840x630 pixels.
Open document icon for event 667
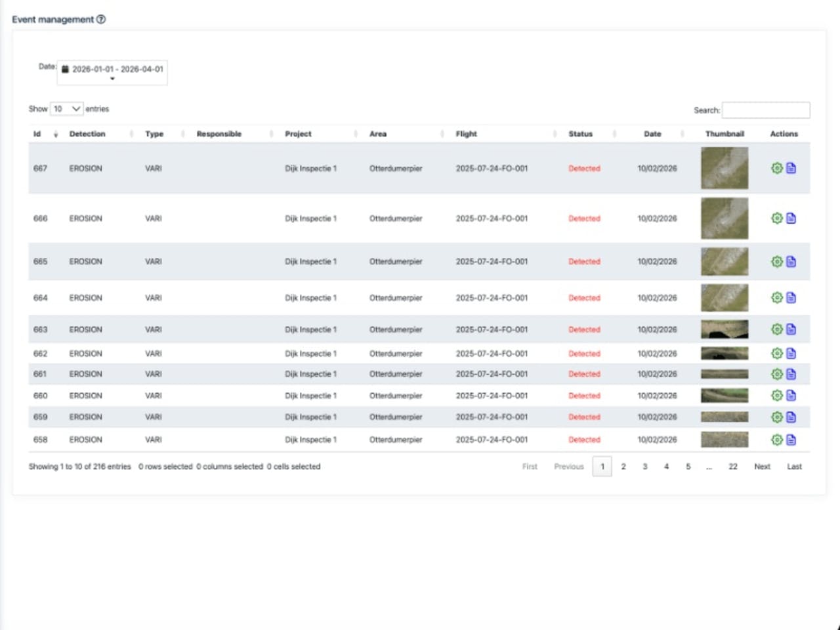tap(791, 168)
